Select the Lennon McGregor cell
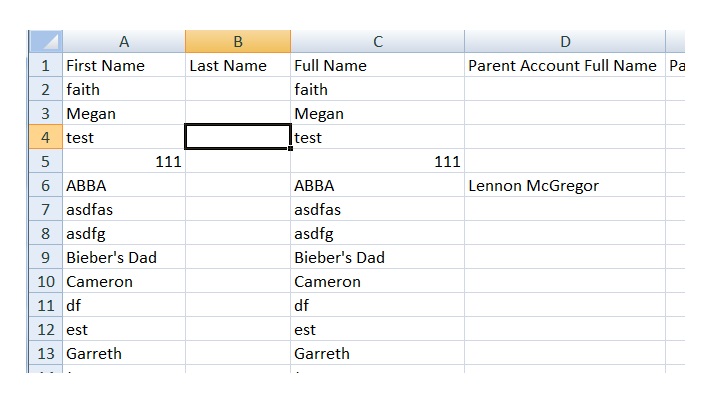The height and width of the screenshot is (401, 709). coord(565,185)
